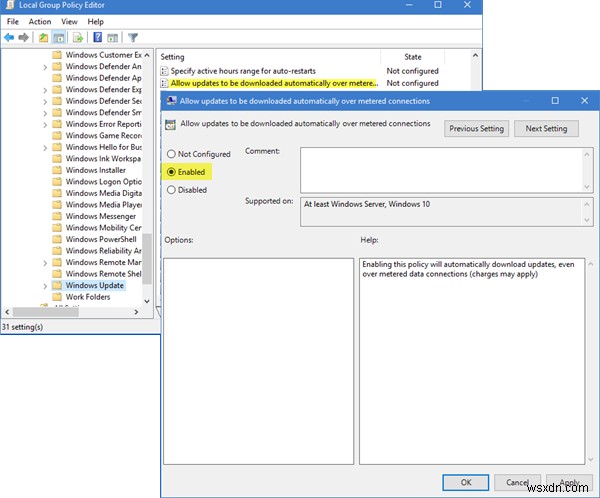
Task: Open the Help toolbar icon
Action: (98, 37)
